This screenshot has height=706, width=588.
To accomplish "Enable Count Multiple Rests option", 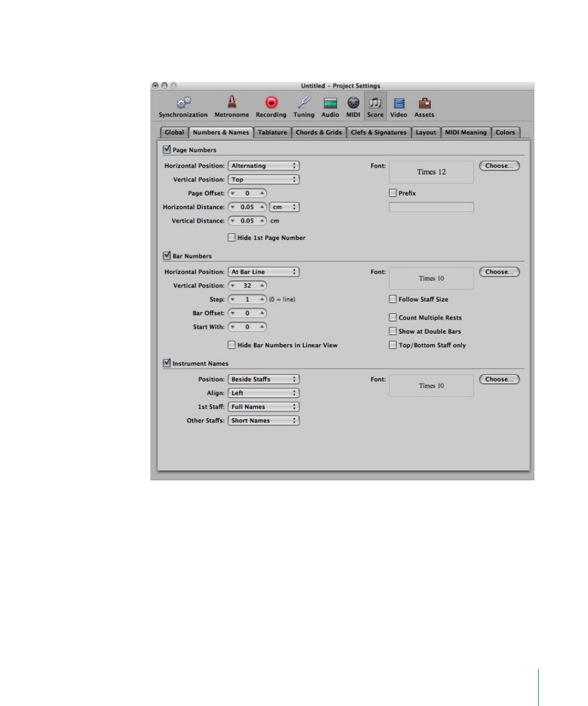I will click(x=393, y=318).
